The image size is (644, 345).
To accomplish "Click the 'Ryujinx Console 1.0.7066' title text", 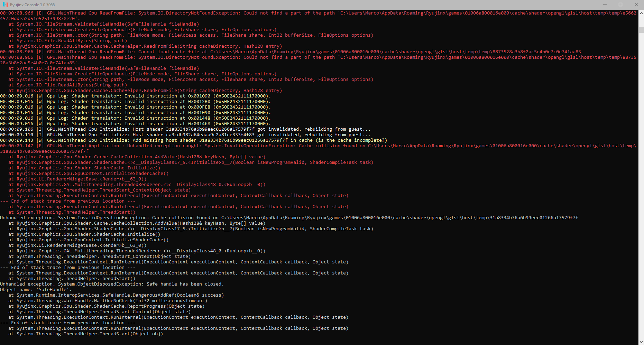I will point(32,5).
